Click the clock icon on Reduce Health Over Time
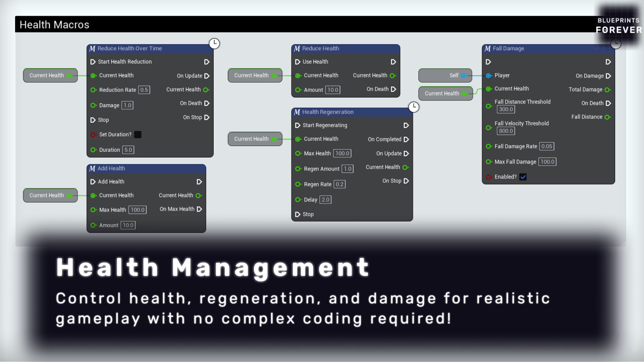 click(x=214, y=43)
